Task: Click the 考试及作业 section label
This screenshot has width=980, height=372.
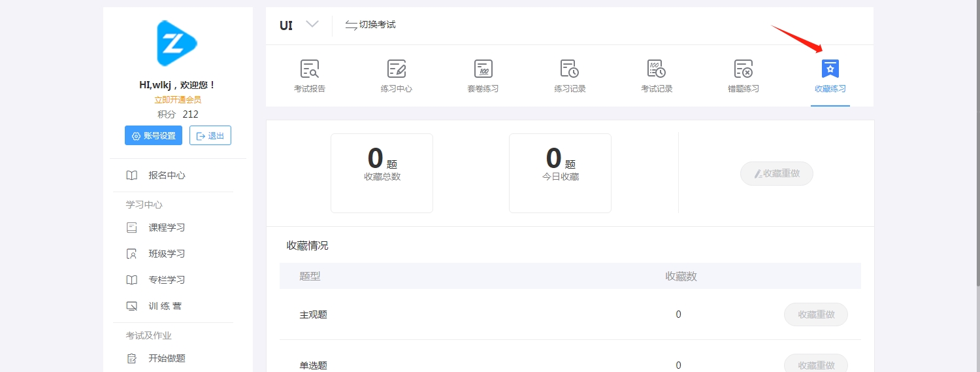Action: (149, 335)
